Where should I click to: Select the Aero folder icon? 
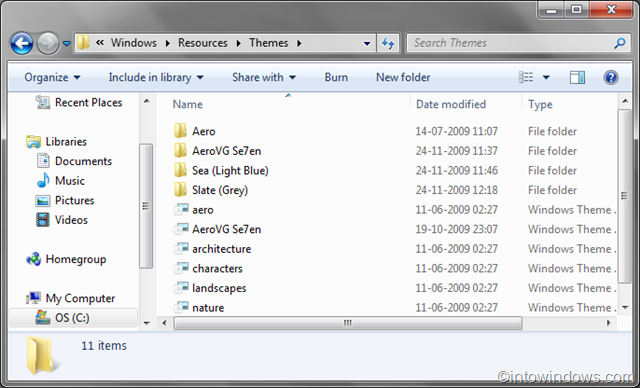click(180, 131)
